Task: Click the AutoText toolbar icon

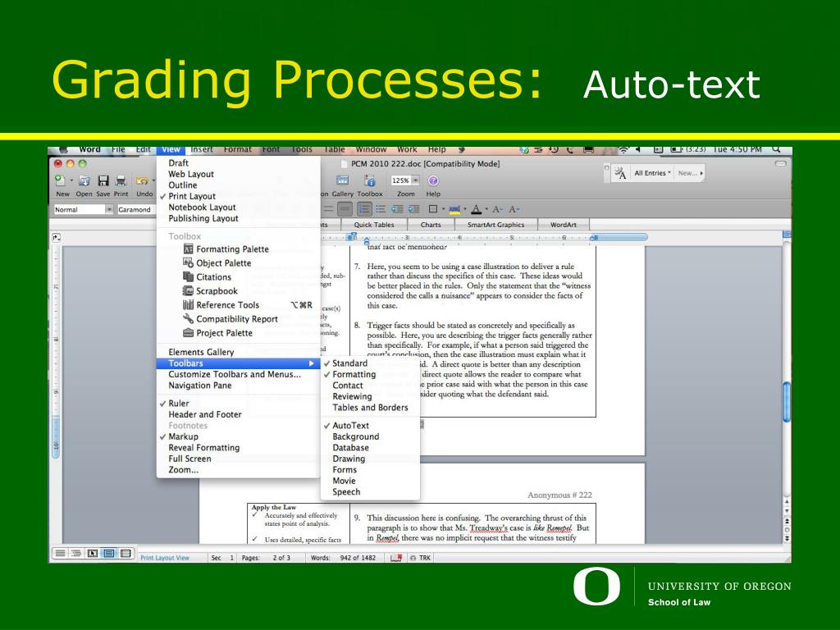Action: point(620,173)
